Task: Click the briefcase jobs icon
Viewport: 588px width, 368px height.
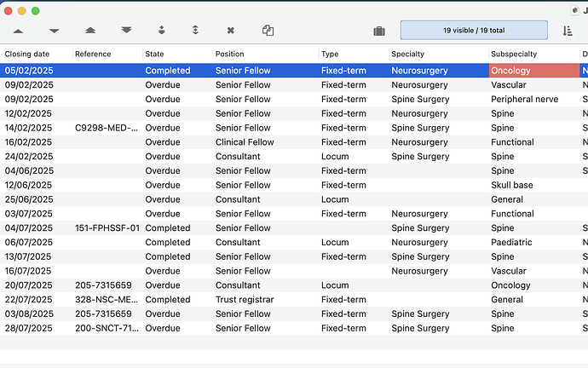Action: pyautogui.click(x=379, y=31)
